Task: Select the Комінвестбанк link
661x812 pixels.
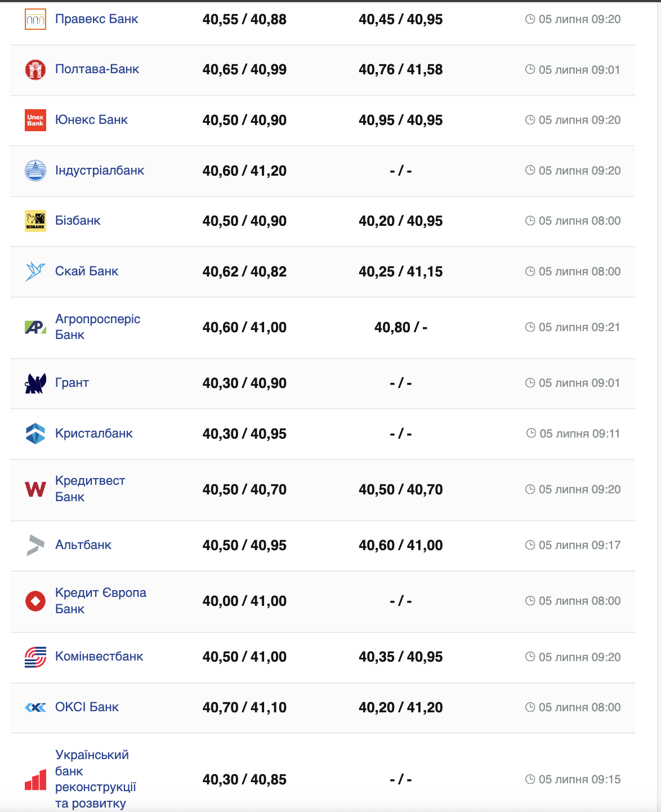Action: coord(99,657)
